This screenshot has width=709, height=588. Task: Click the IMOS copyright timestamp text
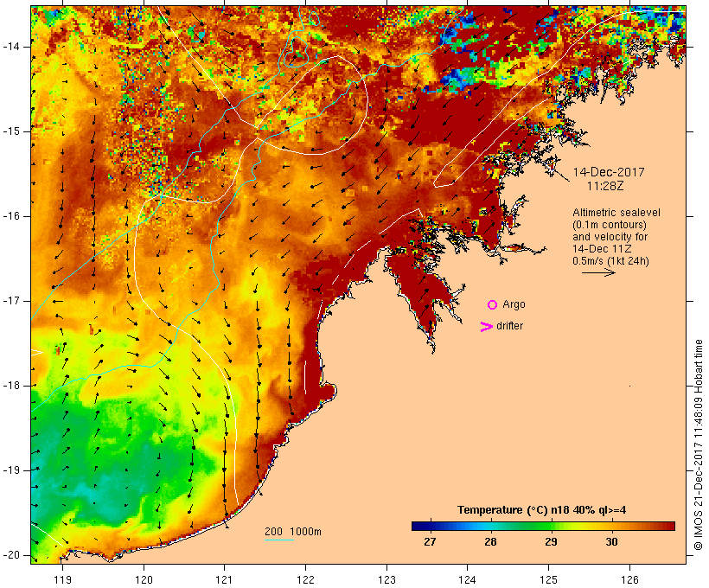[x=699, y=445]
